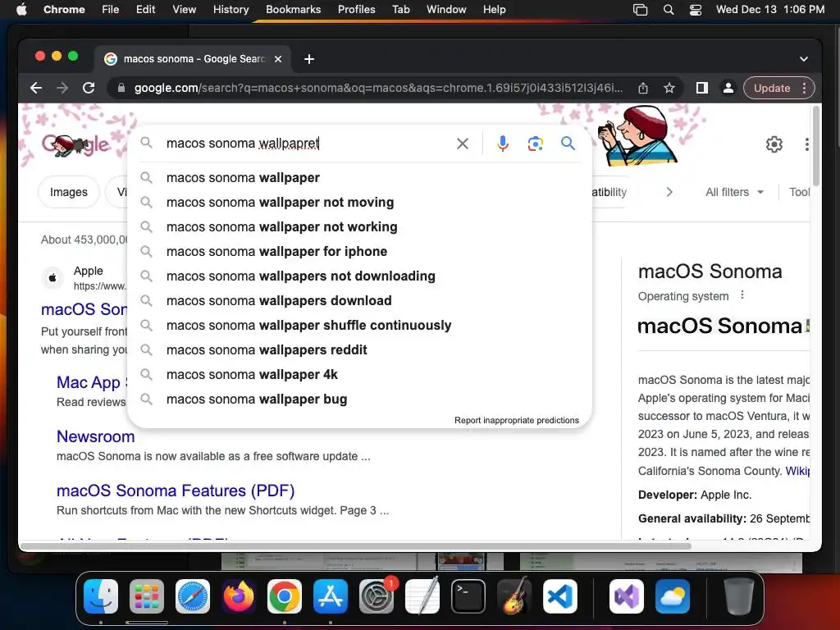Open the Chrome profile avatar icon
Image resolution: width=840 pixels, height=630 pixels.
click(x=728, y=88)
